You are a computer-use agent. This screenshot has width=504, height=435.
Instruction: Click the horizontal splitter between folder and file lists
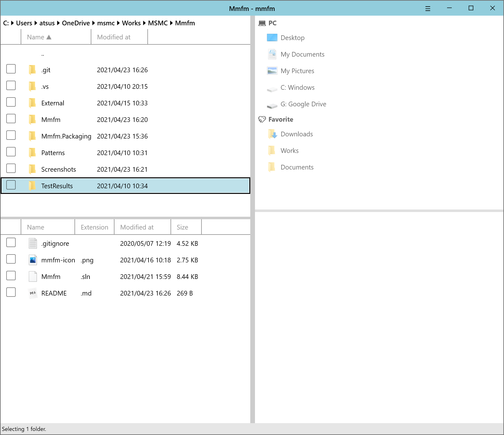(x=125, y=218)
